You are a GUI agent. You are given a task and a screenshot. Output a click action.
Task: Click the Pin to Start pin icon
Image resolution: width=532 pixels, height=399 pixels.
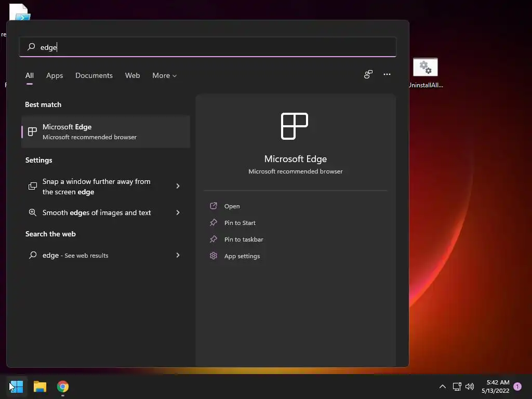pos(214,222)
